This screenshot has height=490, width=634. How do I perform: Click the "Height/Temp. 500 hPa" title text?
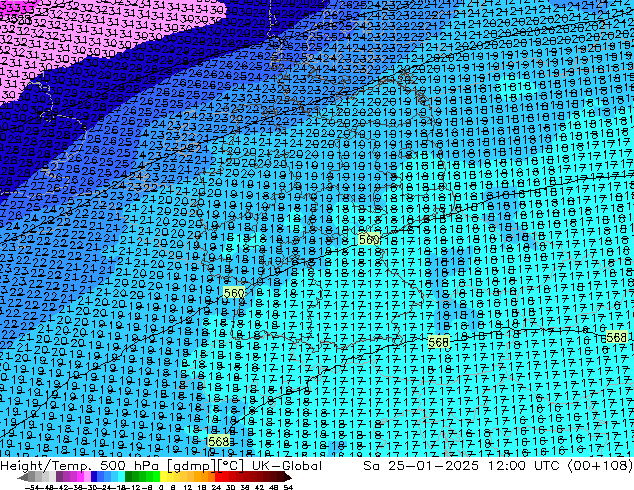tap(81, 466)
